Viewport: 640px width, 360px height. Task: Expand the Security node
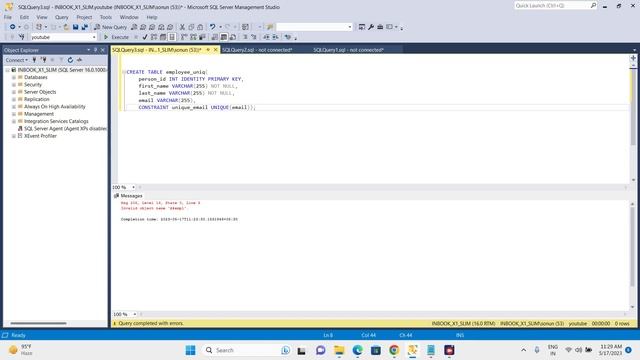click(13, 84)
